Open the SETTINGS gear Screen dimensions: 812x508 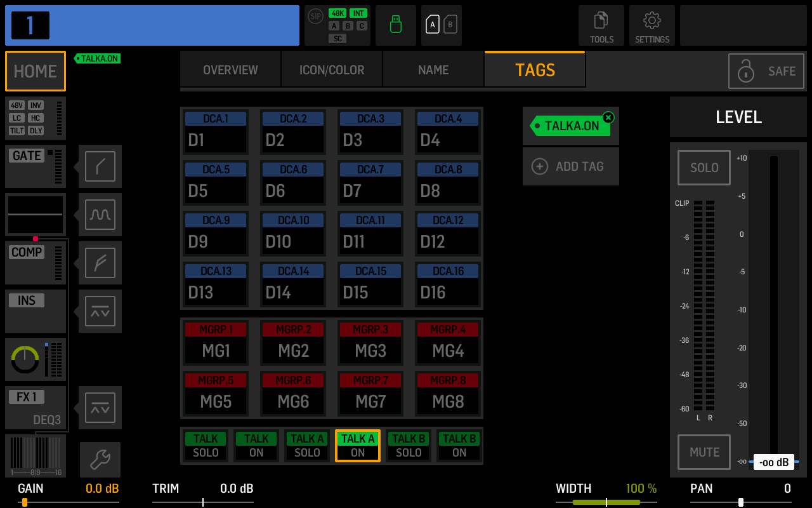652,25
